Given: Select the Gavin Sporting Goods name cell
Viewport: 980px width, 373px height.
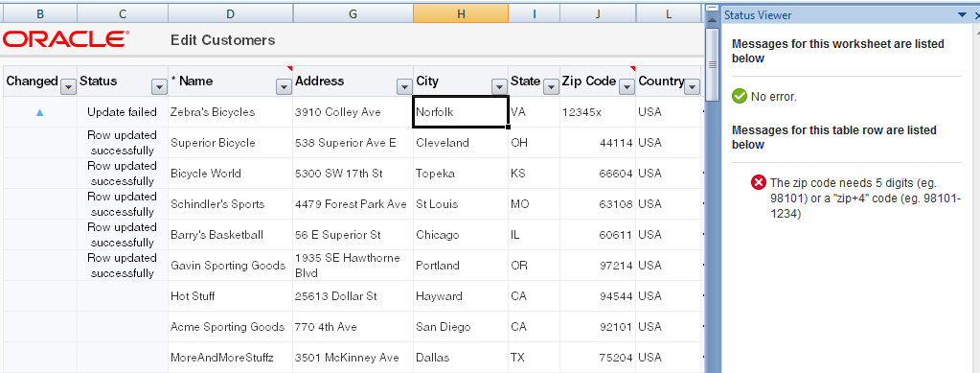Looking at the screenshot, I should pyautogui.click(x=231, y=266).
